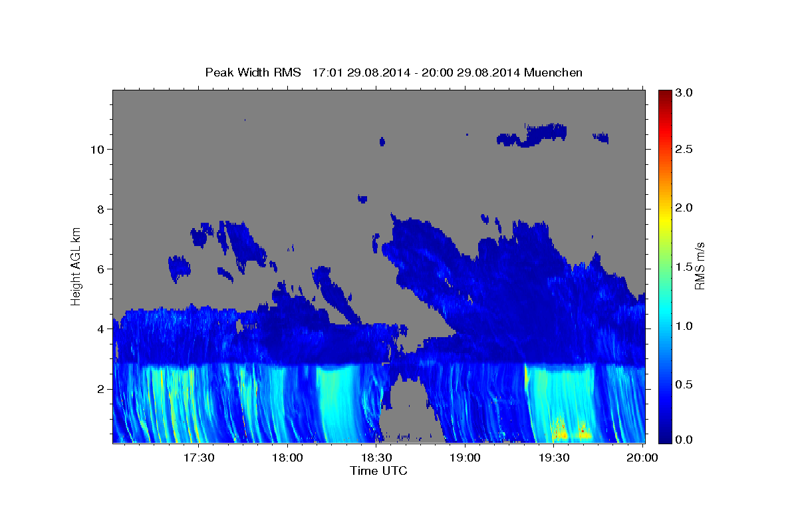Click the colorbar value 3.0

click(684, 93)
